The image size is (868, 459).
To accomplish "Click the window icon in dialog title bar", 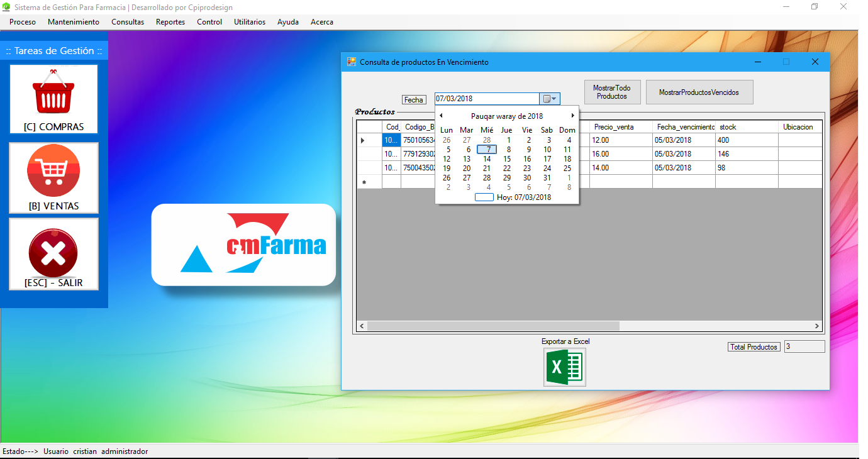I will coord(351,62).
